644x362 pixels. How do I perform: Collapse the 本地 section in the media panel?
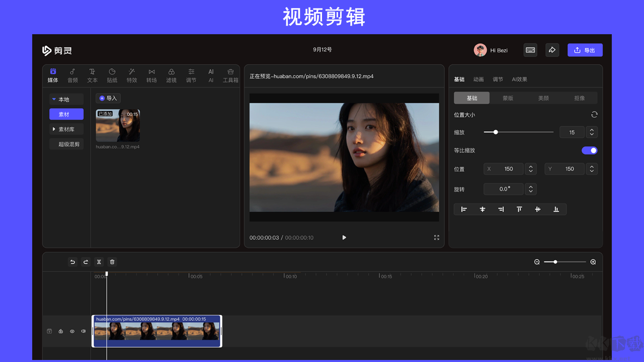[x=65, y=99]
